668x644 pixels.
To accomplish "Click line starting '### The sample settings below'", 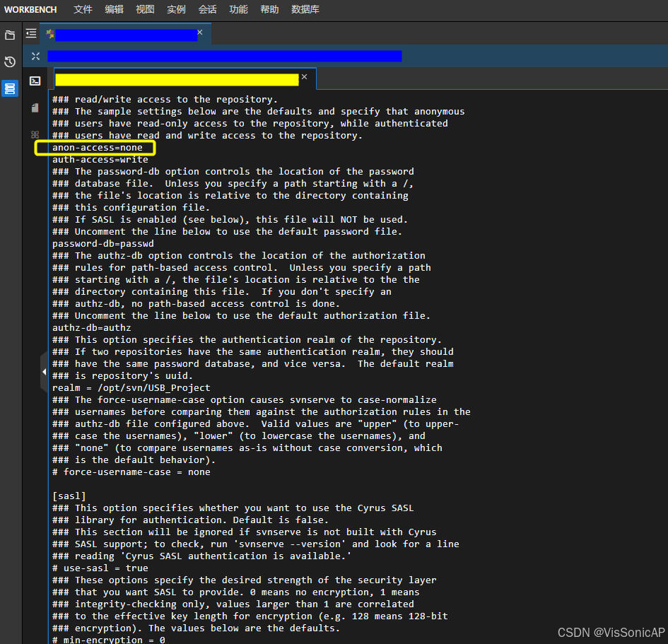I will tap(258, 111).
